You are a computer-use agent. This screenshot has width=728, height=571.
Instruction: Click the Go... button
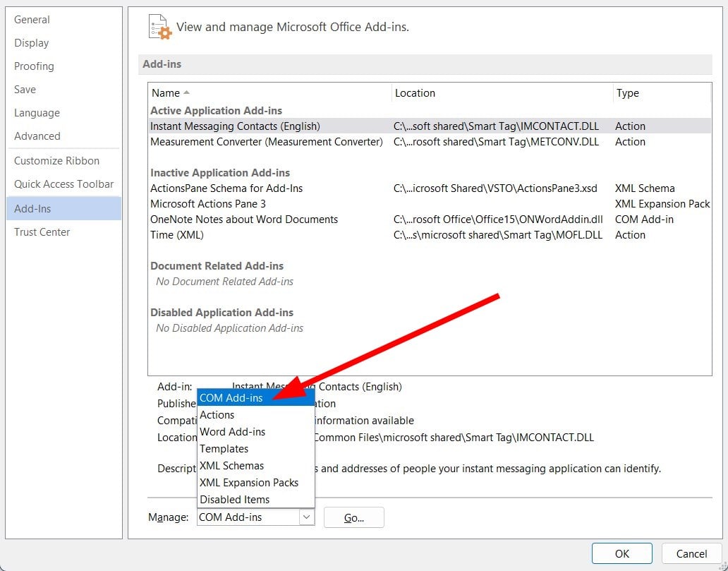354,517
